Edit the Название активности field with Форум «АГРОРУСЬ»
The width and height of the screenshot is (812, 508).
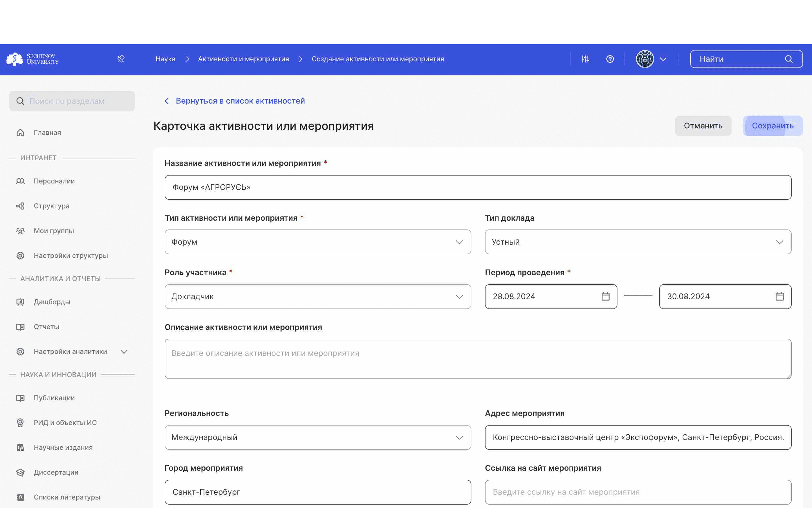[x=478, y=187]
